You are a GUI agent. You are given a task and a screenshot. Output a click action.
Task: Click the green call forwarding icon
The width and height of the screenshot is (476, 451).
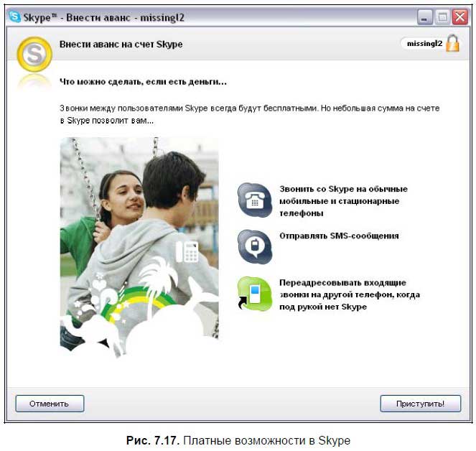pyautogui.click(x=255, y=294)
